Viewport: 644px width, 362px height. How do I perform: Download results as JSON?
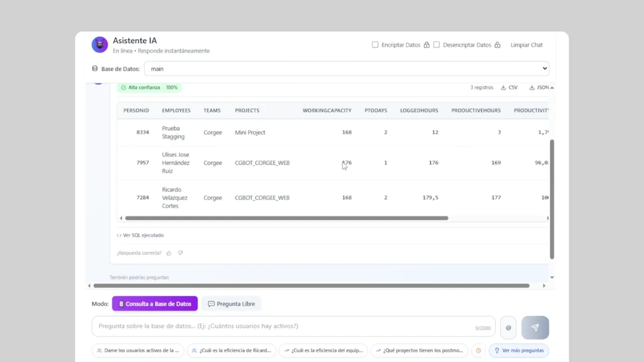click(x=539, y=87)
